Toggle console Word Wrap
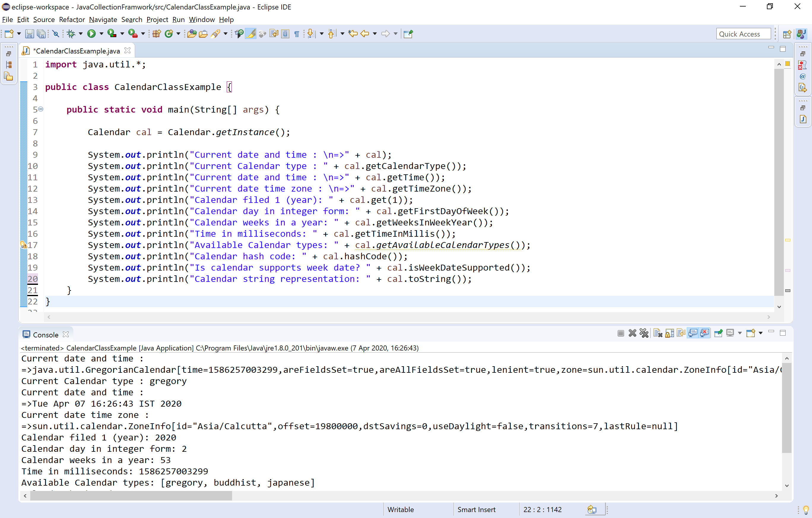 tap(681, 334)
